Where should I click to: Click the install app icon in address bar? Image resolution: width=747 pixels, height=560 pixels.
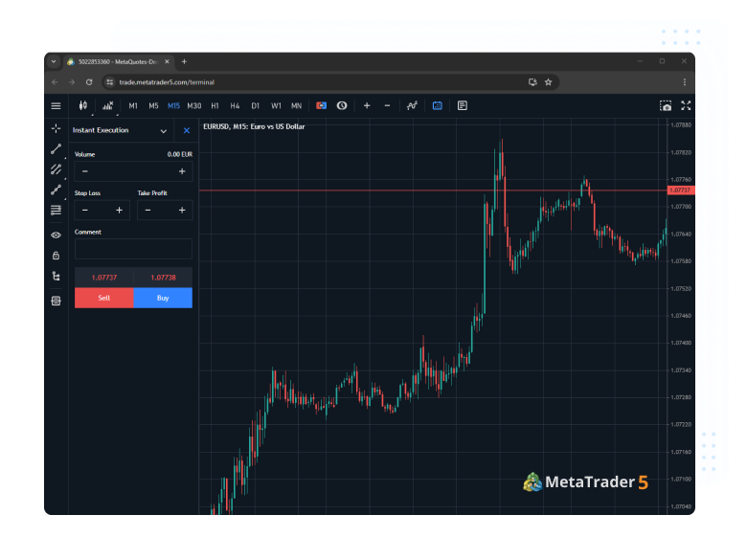(x=532, y=82)
